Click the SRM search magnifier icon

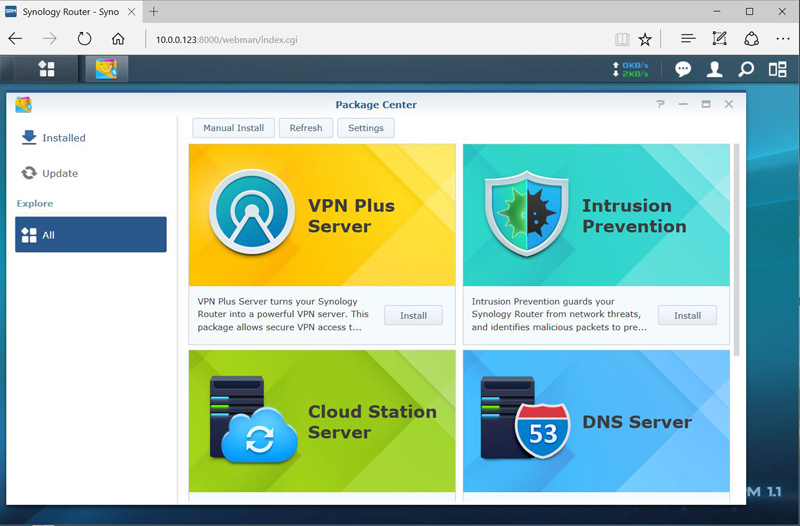point(745,69)
